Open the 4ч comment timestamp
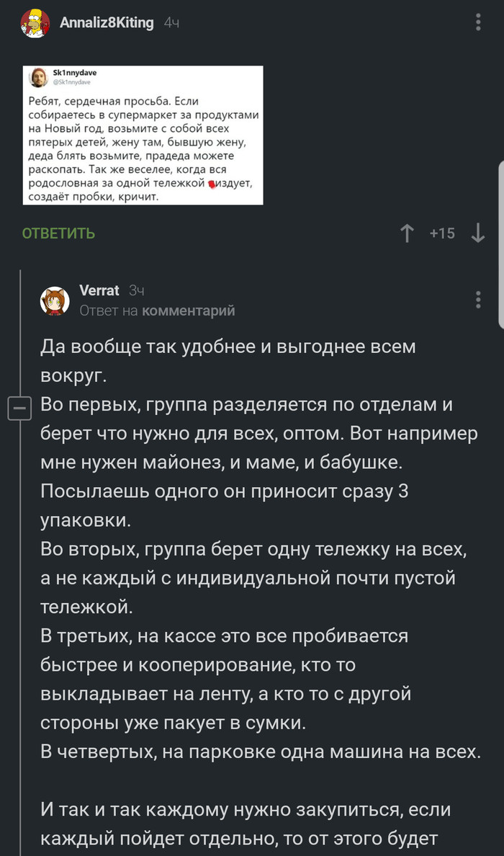Screen dimensions: 504x856 tap(171, 23)
